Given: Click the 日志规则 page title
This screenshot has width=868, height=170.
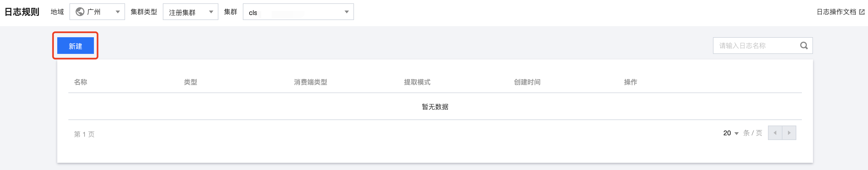Looking at the screenshot, I should [22, 12].
